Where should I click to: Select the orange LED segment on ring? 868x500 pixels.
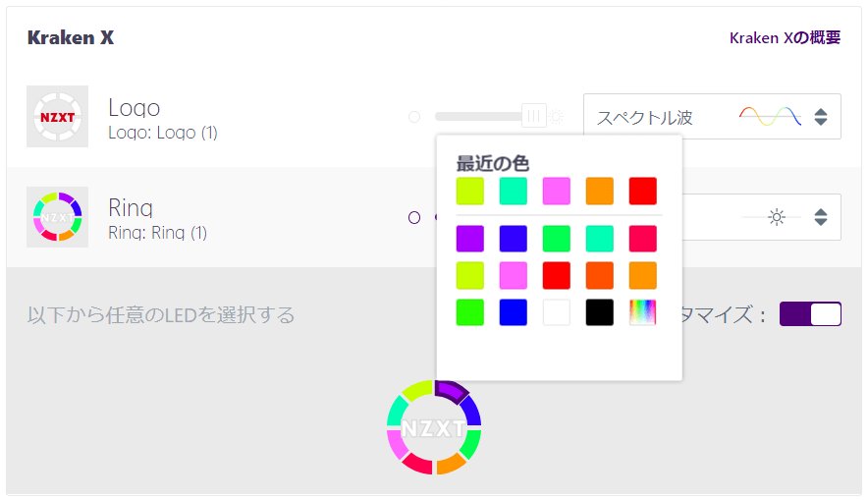tap(451, 464)
